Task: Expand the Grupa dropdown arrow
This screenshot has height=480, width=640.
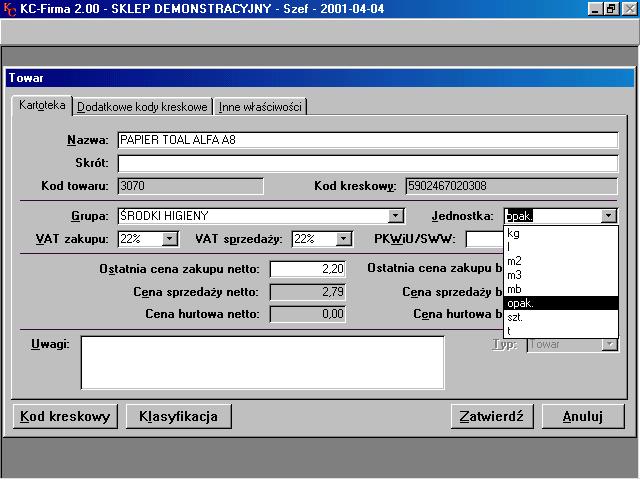Action: [395, 216]
